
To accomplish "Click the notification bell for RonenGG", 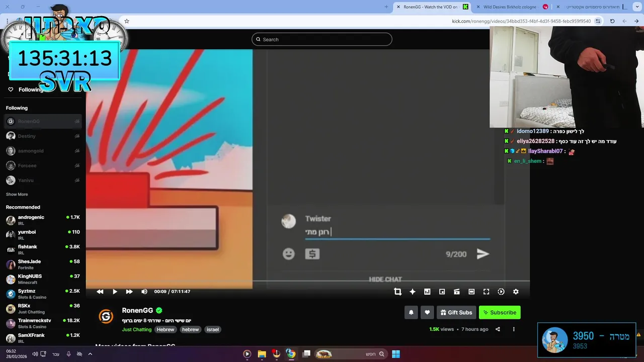I will click(411, 312).
